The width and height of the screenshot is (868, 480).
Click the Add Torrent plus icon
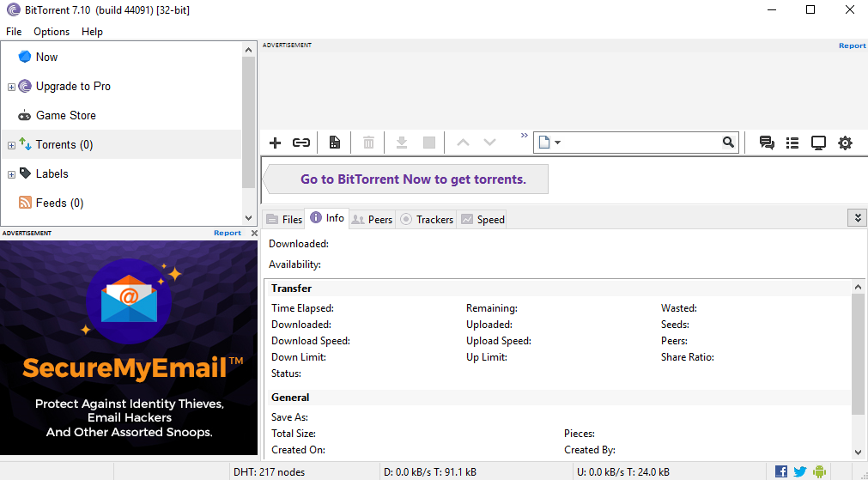[x=275, y=143]
